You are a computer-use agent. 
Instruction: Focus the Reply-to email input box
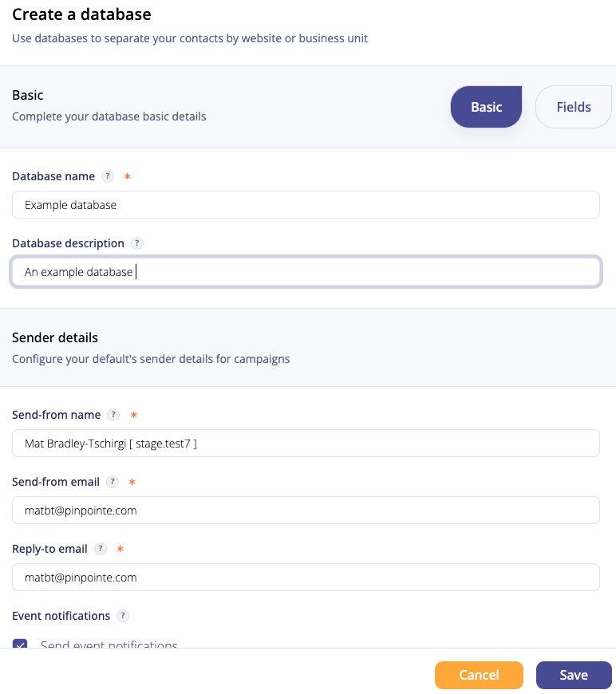click(306, 578)
